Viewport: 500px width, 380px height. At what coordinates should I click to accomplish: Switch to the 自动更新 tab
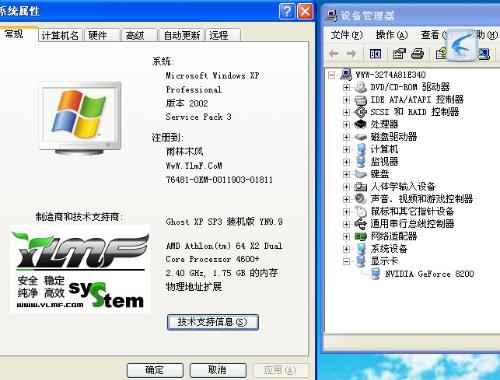182,35
